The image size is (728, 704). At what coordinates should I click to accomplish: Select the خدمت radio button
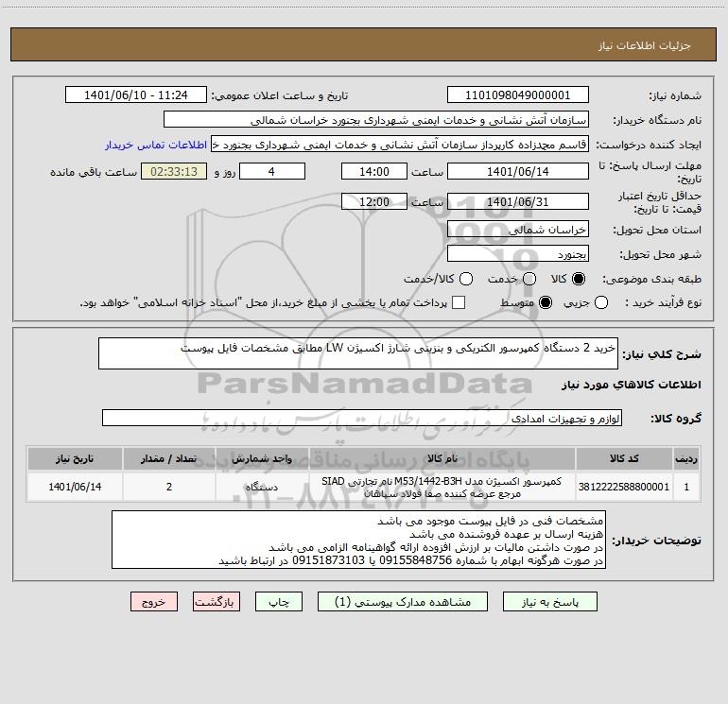tap(529, 279)
